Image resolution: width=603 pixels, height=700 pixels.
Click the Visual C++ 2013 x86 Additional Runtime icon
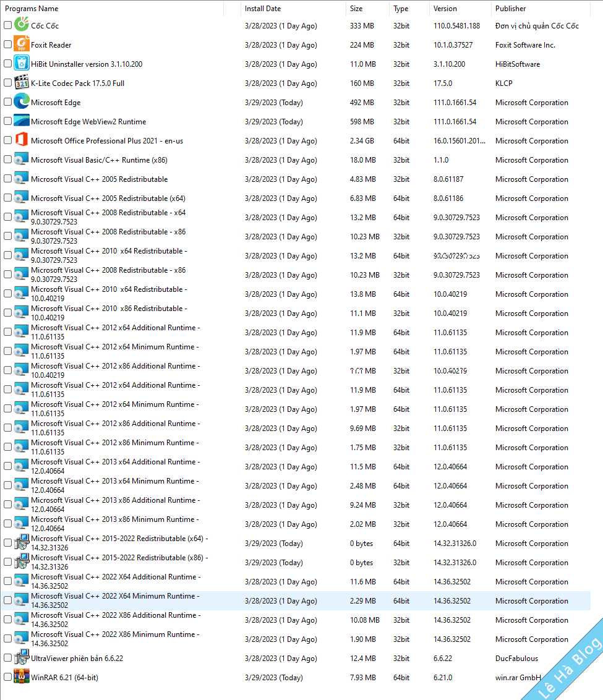pyautogui.click(x=22, y=504)
